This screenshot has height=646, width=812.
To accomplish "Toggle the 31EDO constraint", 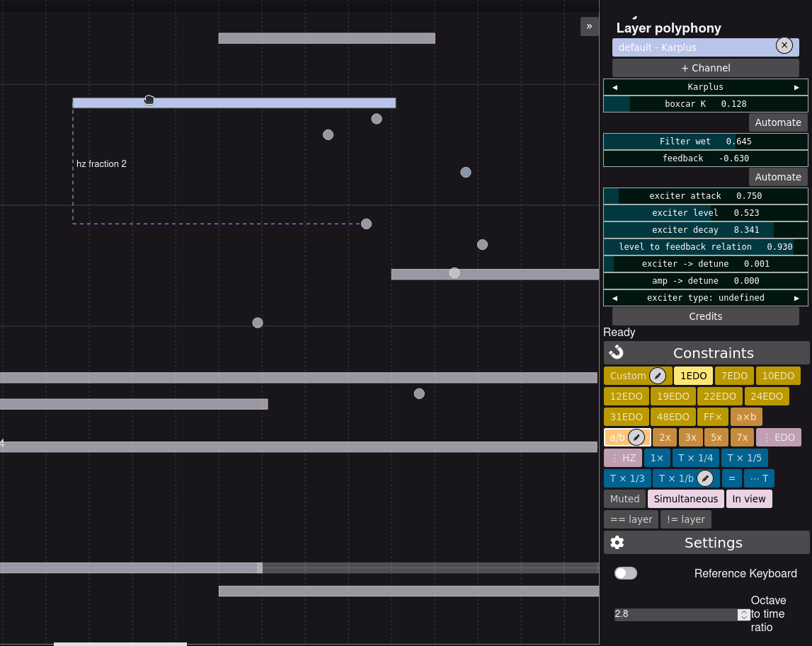I will click(x=626, y=417).
